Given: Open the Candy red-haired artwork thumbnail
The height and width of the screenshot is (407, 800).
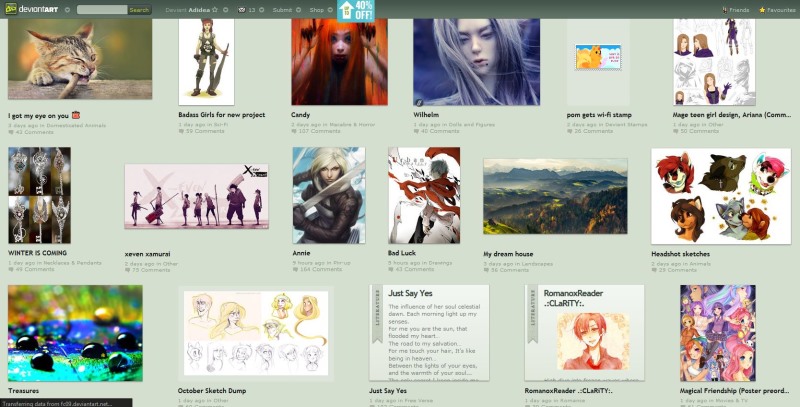Looking at the screenshot, I should click(x=339, y=62).
